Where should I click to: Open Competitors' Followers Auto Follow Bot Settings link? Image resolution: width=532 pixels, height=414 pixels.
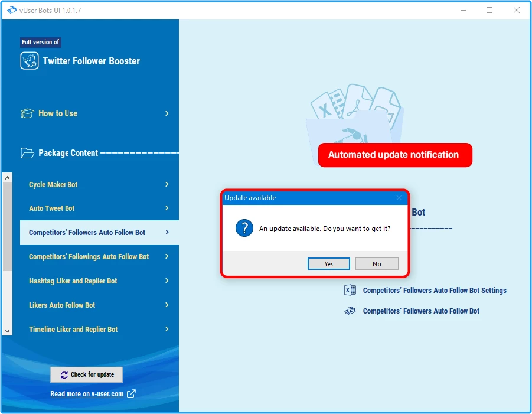coord(435,291)
